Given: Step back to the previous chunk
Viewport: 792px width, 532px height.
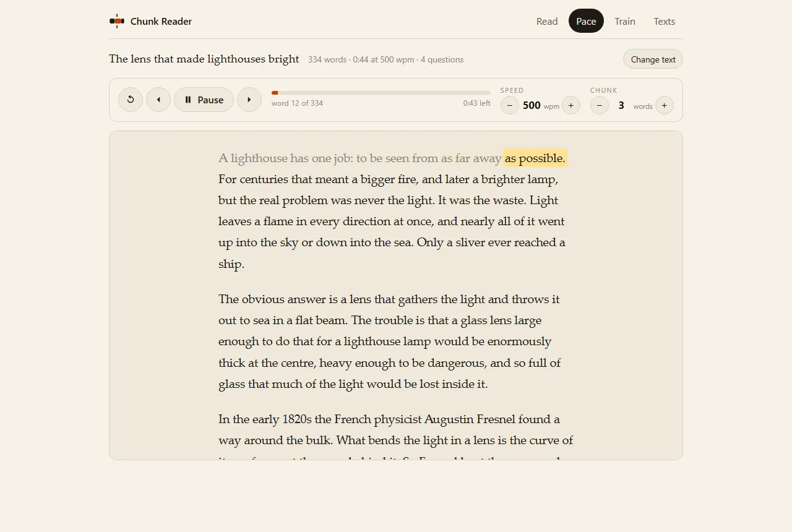Looking at the screenshot, I should pyautogui.click(x=158, y=100).
